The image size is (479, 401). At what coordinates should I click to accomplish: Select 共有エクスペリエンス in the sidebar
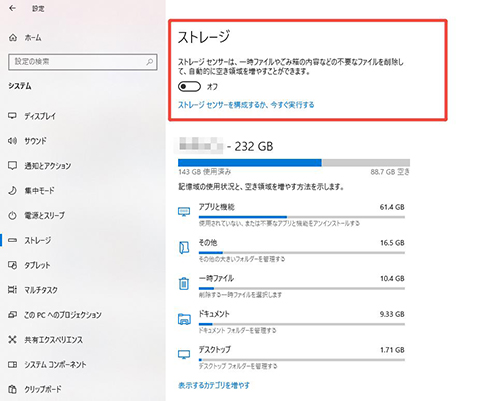53,340
